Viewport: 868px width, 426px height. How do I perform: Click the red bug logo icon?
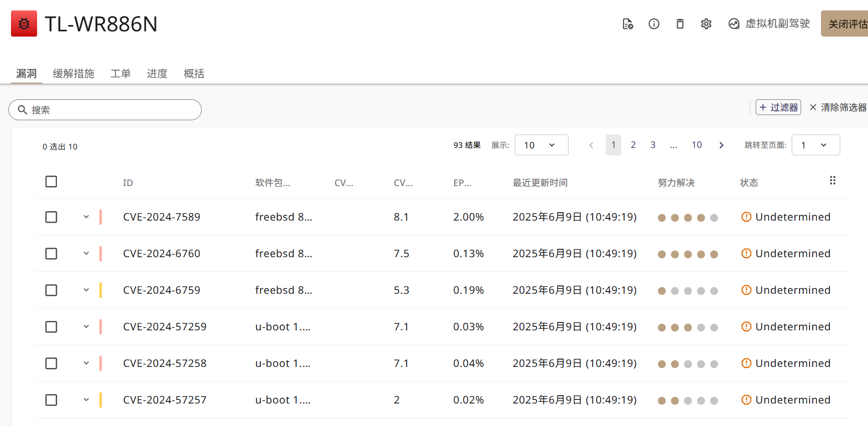click(x=24, y=24)
